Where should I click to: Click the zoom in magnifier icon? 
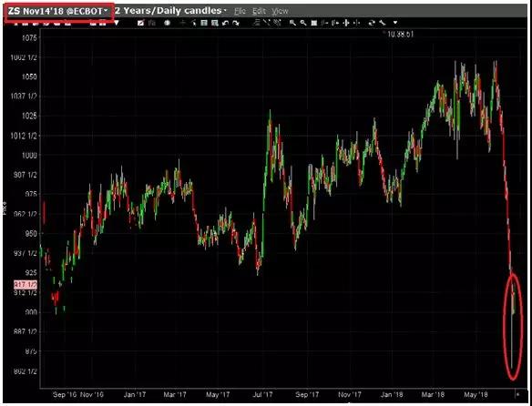coord(292,23)
